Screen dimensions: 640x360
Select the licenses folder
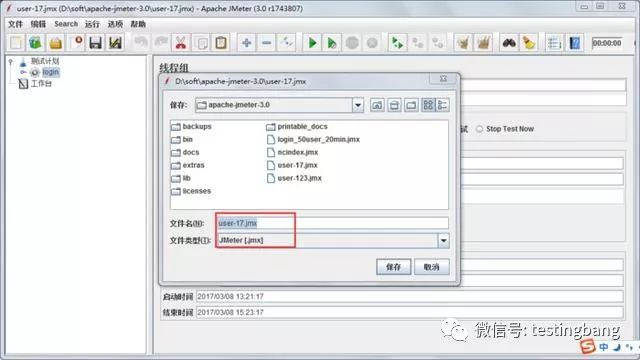click(191, 191)
